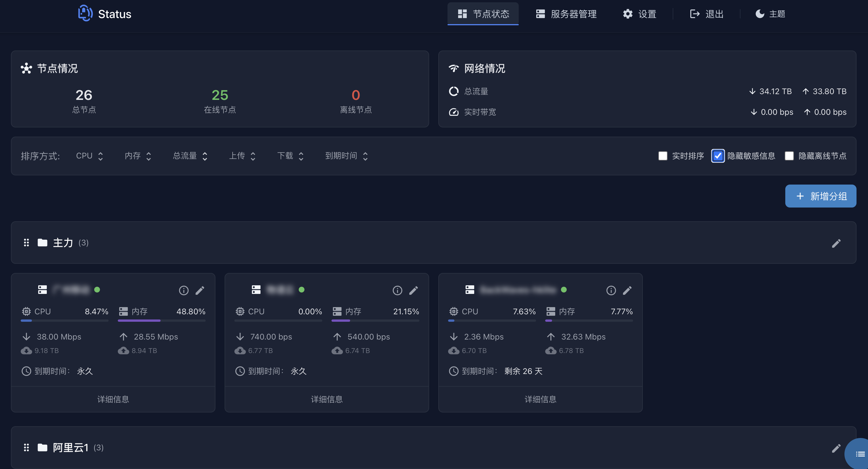Click the cloud upload icon beside 6.78 TB
868x469 pixels.
pos(551,351)
